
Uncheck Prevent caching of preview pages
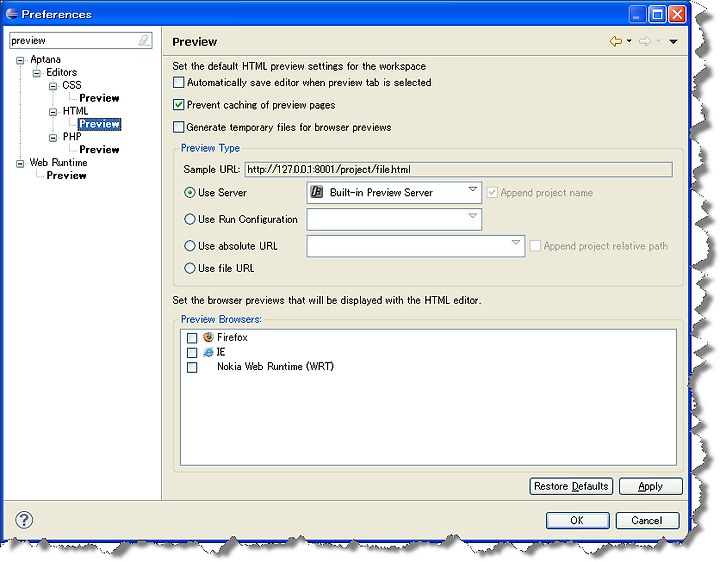click(x=178, y=105)
